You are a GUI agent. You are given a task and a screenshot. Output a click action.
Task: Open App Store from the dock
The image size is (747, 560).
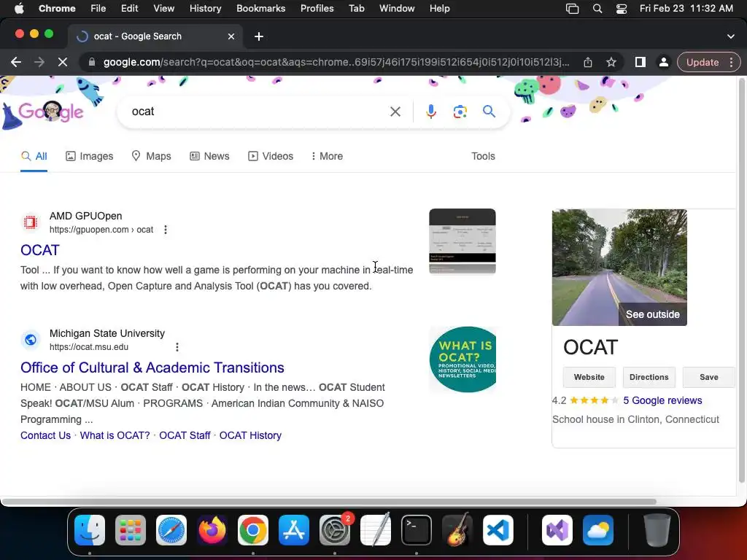click(x=294, y=530)
